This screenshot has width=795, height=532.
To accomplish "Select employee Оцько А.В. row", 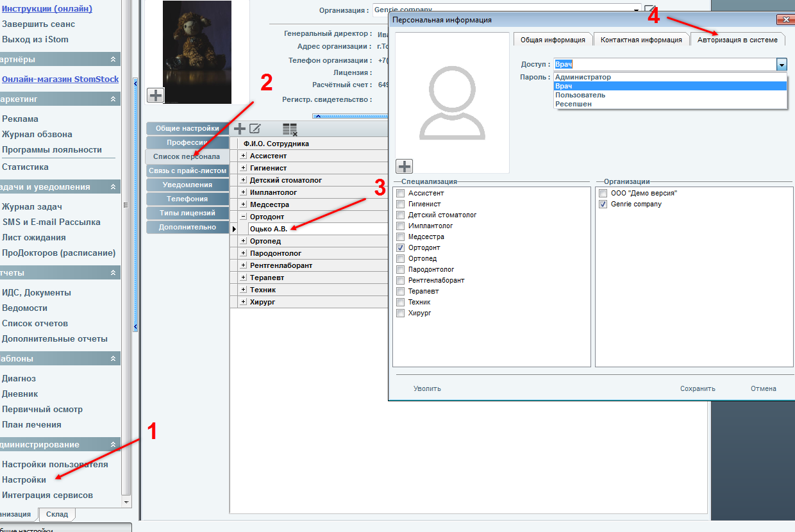I will click(x=269, y=229).
